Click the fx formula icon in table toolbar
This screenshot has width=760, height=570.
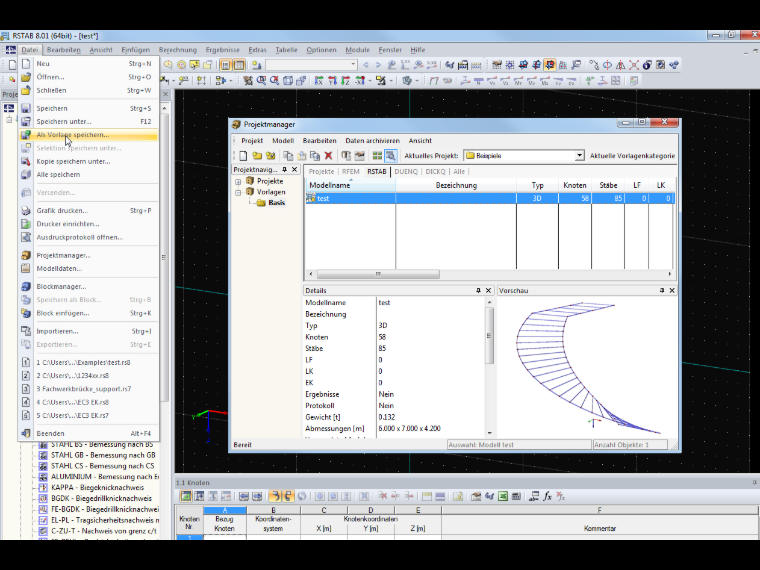coord(547,496)
